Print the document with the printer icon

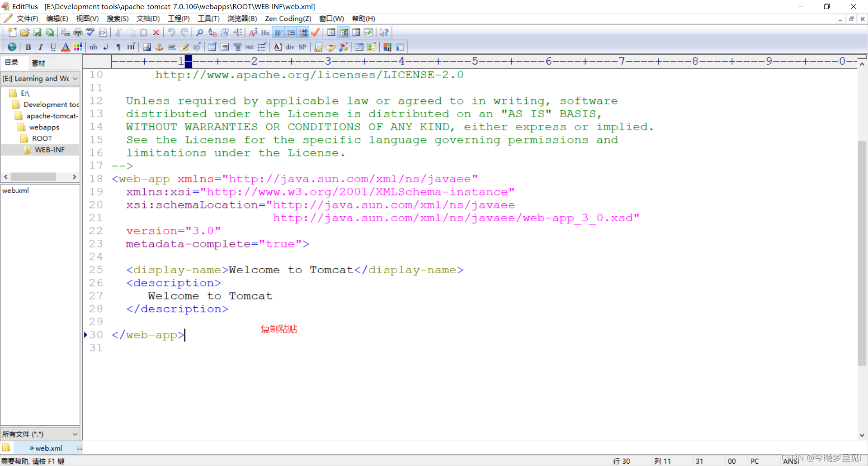point(78,33)
